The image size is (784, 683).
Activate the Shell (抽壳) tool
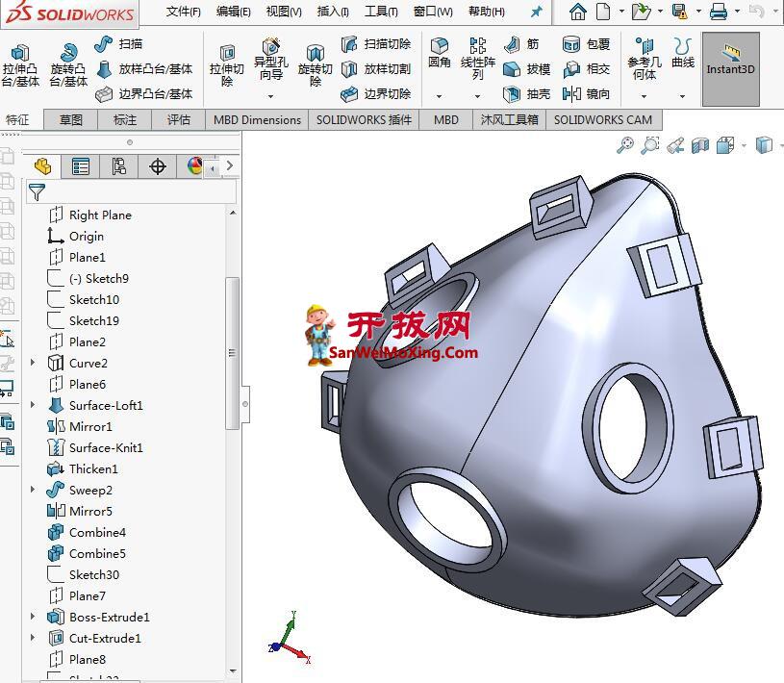click(526, 94)
